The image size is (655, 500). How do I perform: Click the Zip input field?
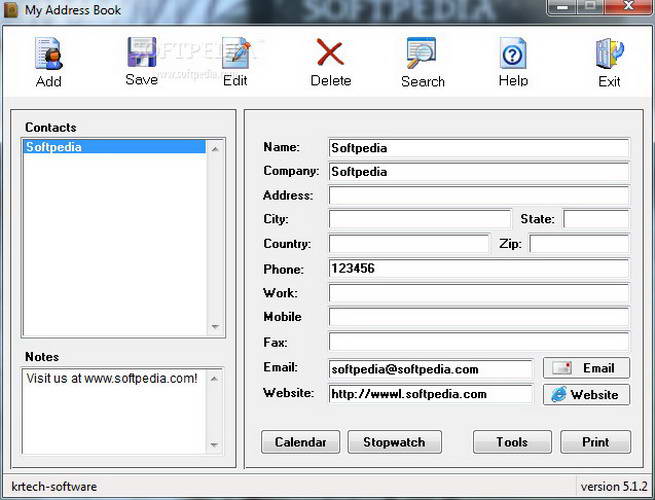579,244
